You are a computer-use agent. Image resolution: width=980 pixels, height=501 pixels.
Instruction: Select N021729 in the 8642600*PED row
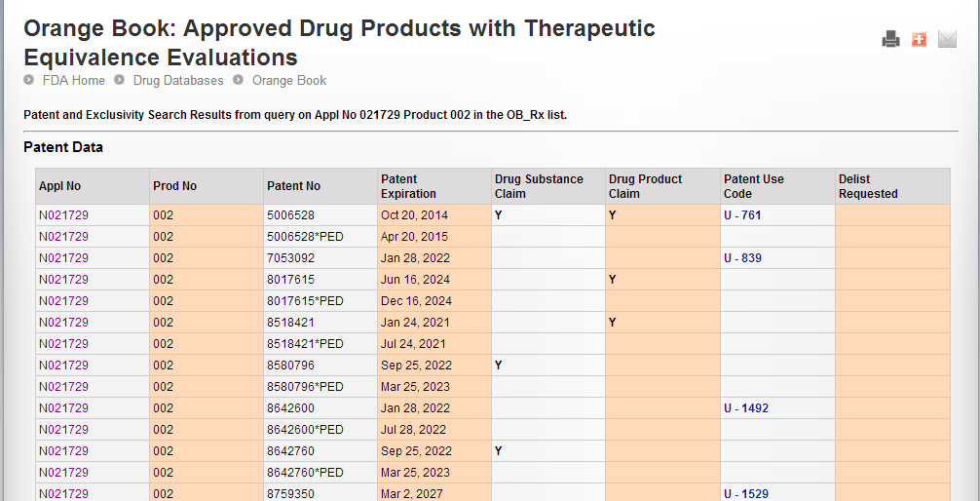(x=63, y=430)
